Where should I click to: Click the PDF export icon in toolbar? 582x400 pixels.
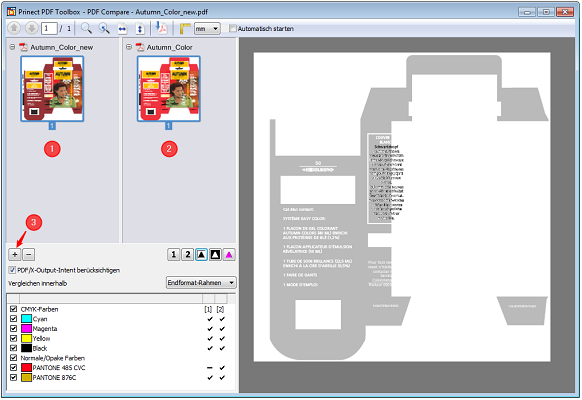(x=161, y=28)
